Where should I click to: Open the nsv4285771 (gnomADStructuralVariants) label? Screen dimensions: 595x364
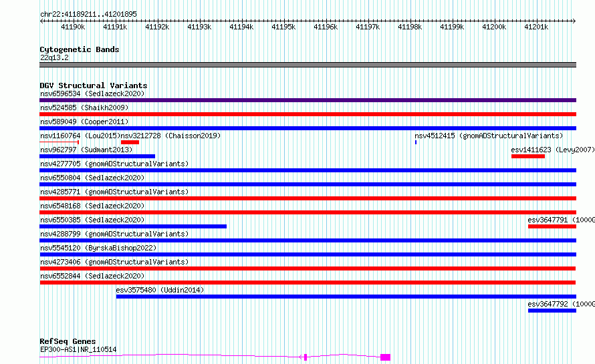pos(114,192)
